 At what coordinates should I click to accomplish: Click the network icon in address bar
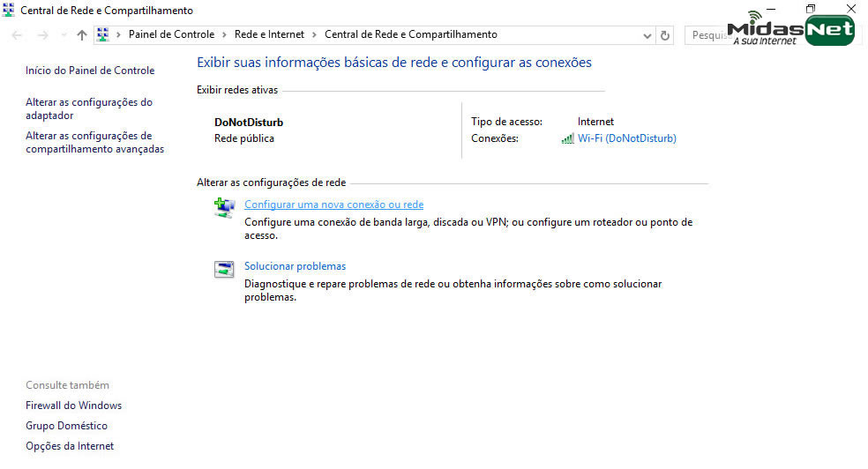102,35
